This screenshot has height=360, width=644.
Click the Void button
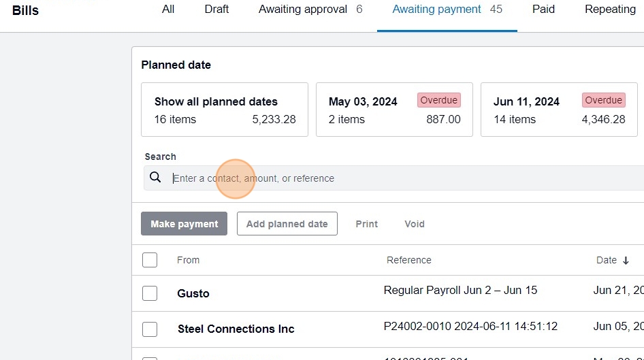coord(415,224)
